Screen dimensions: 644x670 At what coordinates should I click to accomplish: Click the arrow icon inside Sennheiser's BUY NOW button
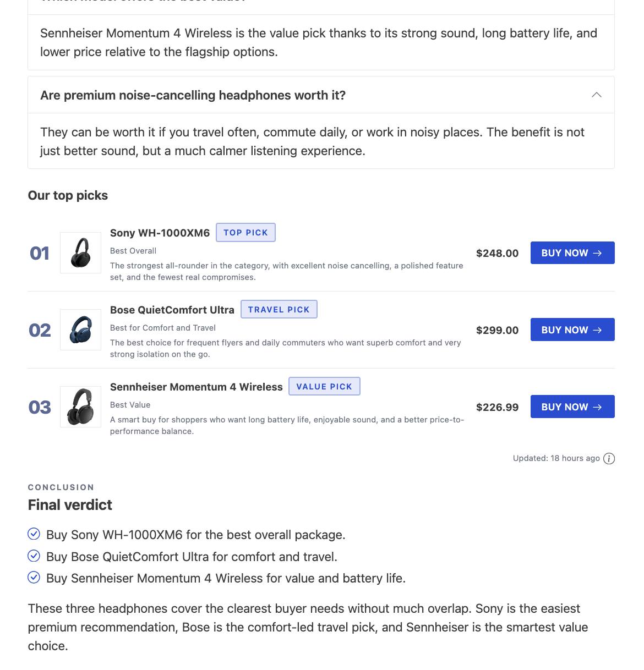(x=598, y=407)
